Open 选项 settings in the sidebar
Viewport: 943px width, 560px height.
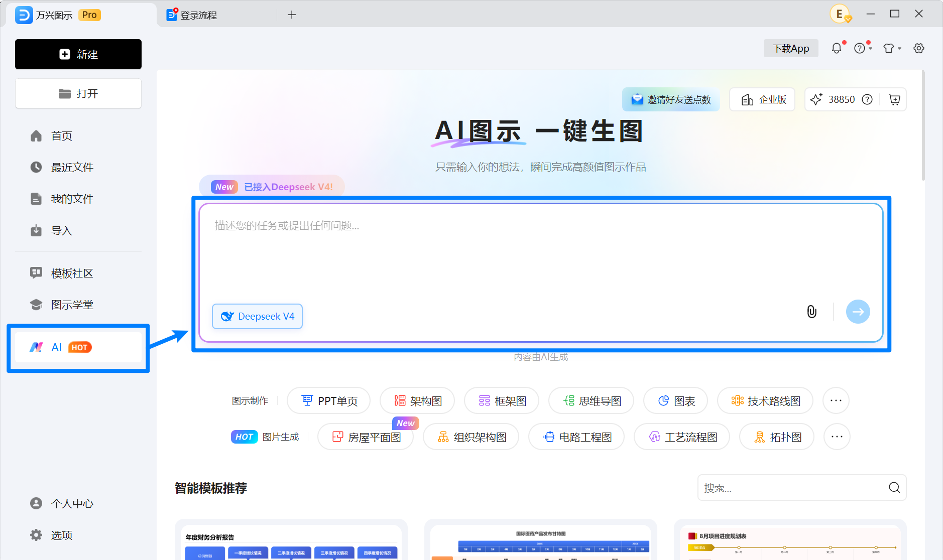(x=78, y=535)
